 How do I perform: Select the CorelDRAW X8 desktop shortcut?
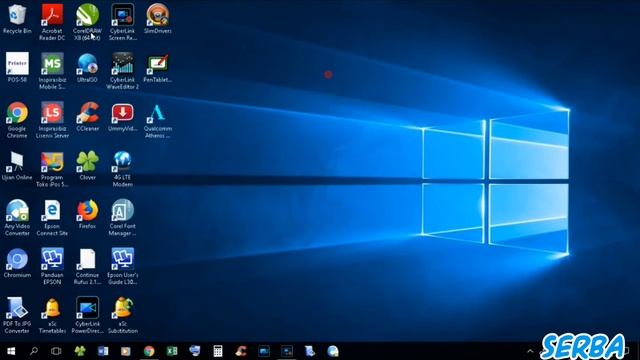(x=87, y=22)
